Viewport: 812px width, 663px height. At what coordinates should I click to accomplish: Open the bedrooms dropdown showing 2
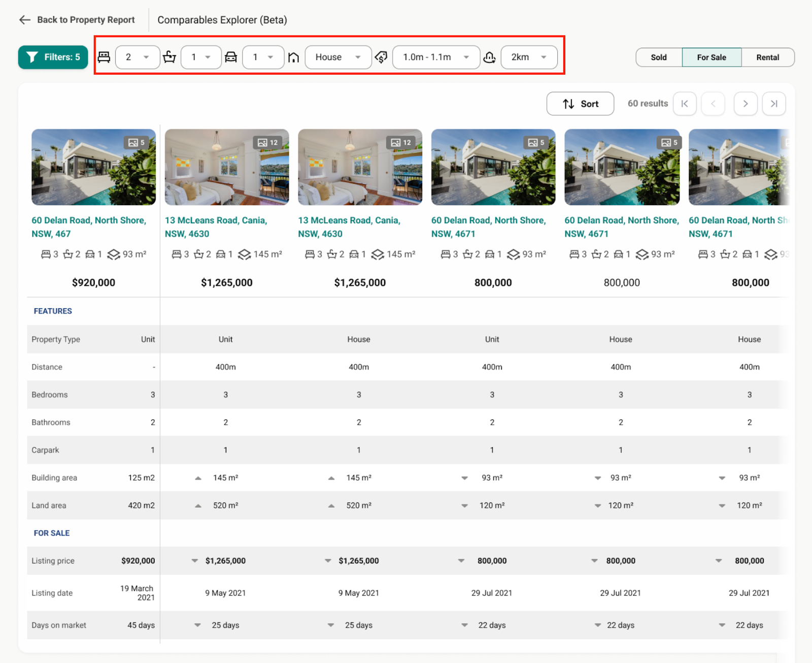138,57
